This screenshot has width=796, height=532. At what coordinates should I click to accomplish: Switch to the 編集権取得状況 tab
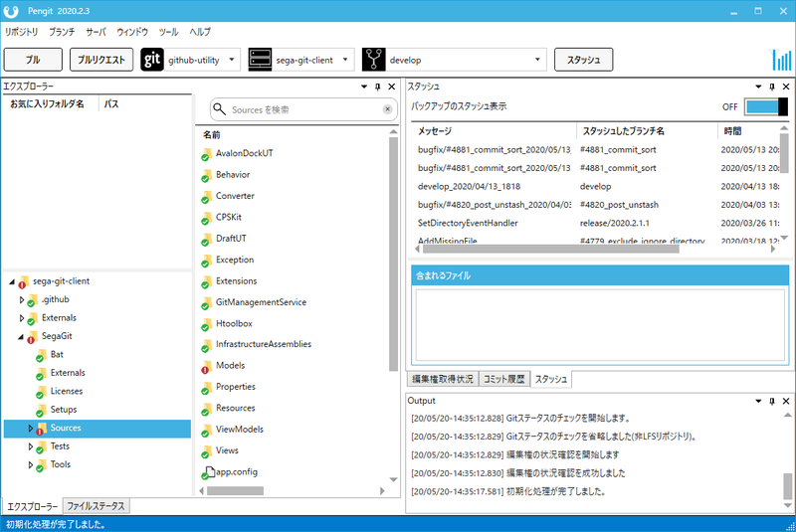[x=443, y=379]
